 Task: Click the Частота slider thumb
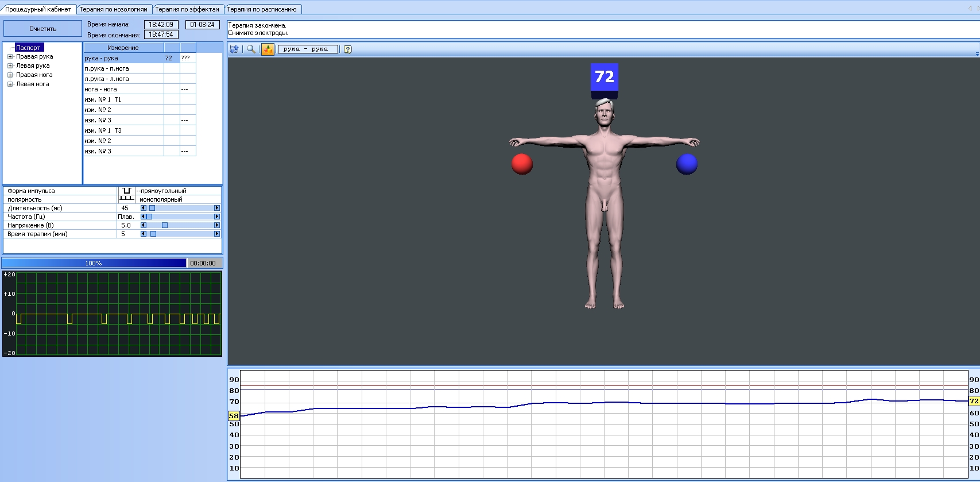pyautogui.click(x=149, y=217)
